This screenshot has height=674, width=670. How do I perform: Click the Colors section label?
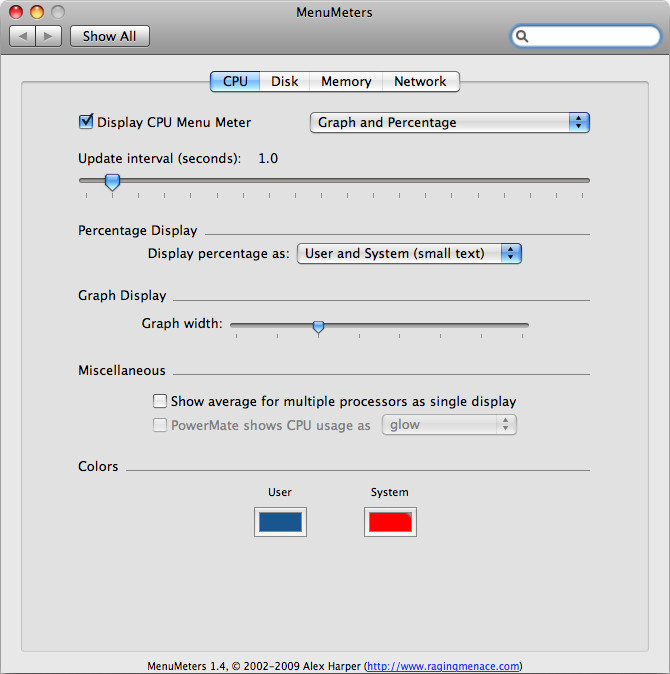[98, 466]
